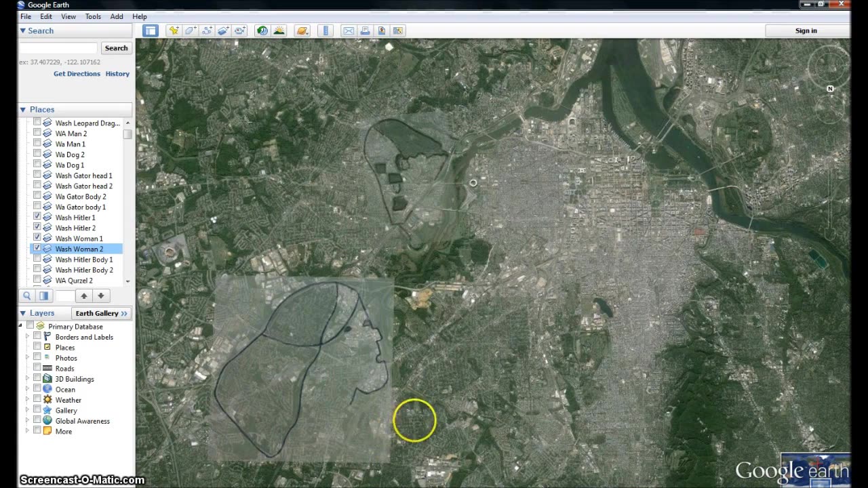
Task: Click the Print toolbar icon
Action: [x=365, y=30]
